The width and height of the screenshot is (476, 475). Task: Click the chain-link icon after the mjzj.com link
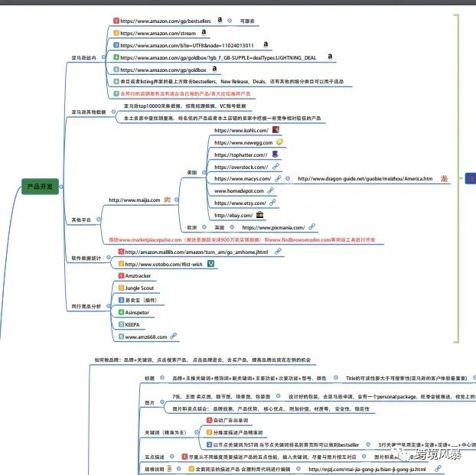[438, 469]
